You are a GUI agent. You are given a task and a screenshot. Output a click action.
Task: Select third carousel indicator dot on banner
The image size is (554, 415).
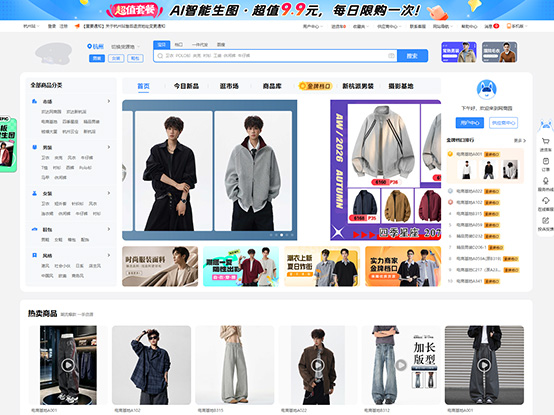pyautogui.click(x=282, y=235)
